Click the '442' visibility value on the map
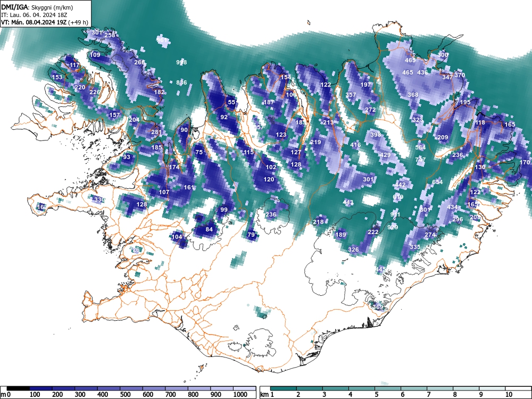Screen dimensions: 532x399 [x=400, y=185]
